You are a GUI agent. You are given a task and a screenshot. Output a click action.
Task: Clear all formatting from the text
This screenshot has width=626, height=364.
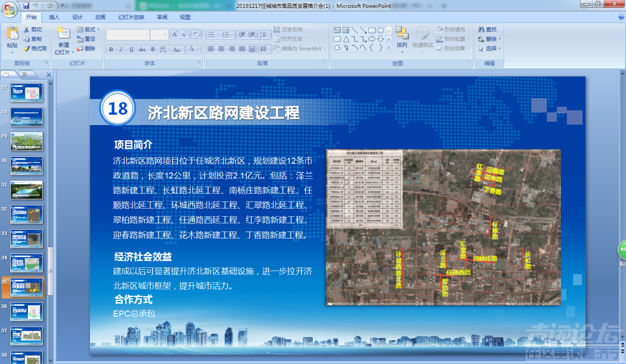(196, 34)
